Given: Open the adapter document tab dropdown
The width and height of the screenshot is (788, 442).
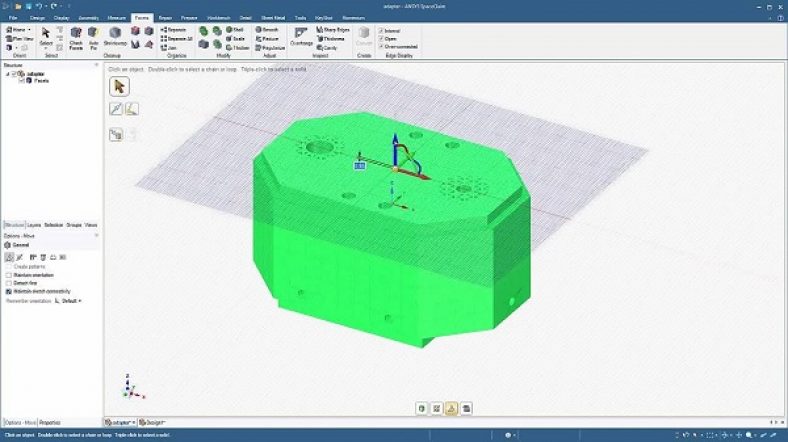Looking at the screenshot, I should pos(133,423).
